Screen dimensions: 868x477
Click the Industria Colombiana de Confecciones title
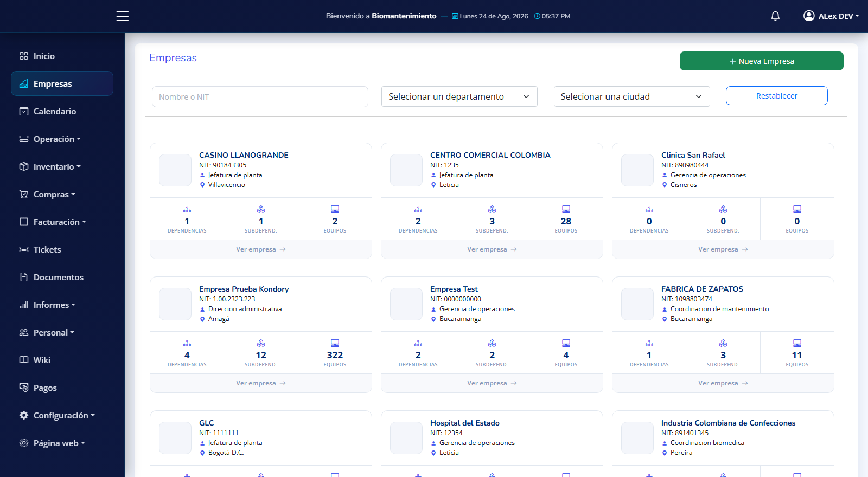pyautogui.click(x=728, y=423)
